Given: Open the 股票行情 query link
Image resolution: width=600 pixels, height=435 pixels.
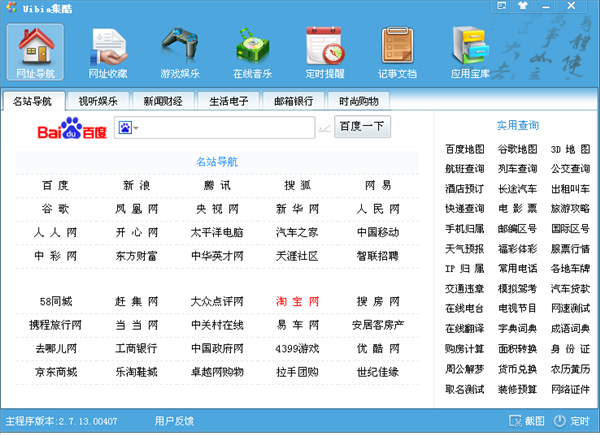Looking at the screenshot, I should 570,249.
